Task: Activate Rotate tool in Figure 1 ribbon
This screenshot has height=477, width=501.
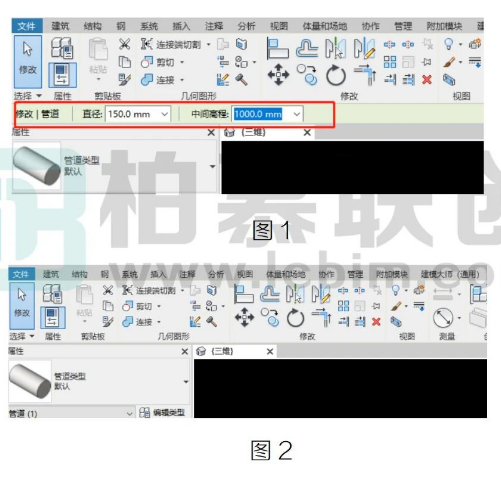Action: coord(336,75)
